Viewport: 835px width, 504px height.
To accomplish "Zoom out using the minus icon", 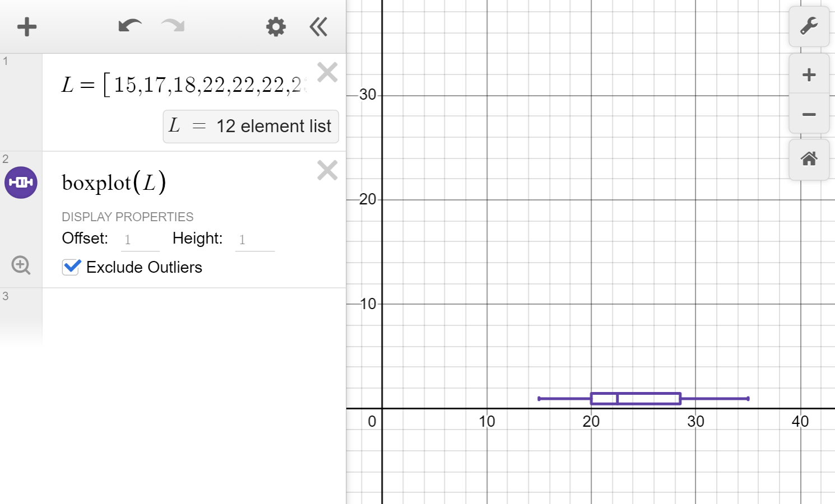I will 809,114.
